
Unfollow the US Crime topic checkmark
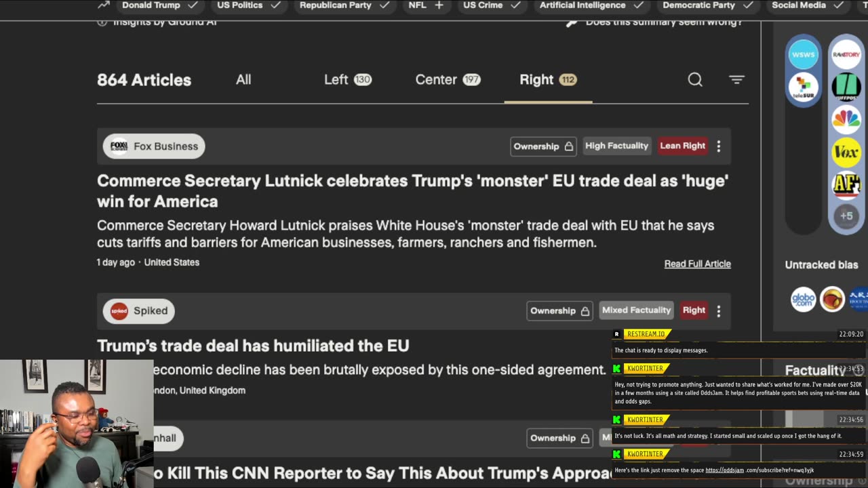pos(515,5)
